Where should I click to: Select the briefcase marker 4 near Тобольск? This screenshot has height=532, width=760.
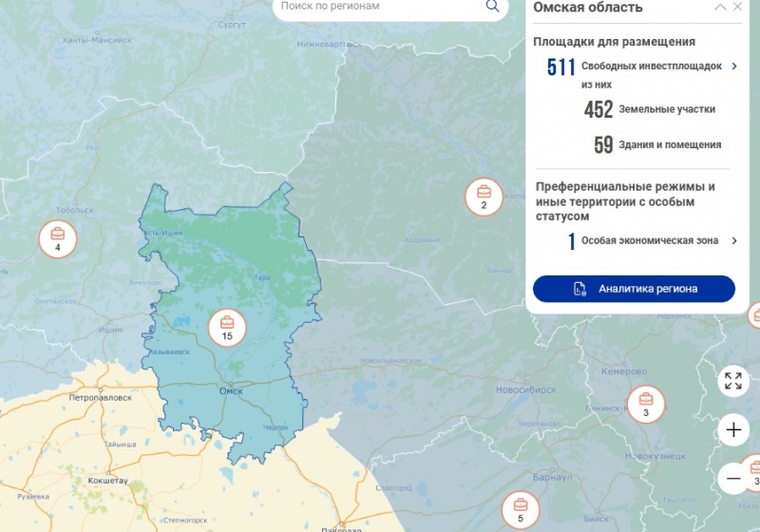(x=57, y=238)
